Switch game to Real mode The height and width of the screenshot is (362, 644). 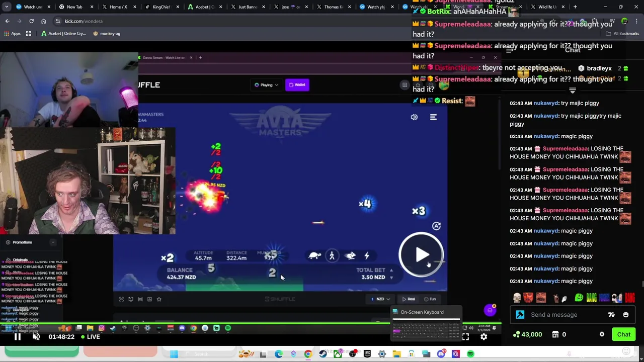click(x=409, y=299)
